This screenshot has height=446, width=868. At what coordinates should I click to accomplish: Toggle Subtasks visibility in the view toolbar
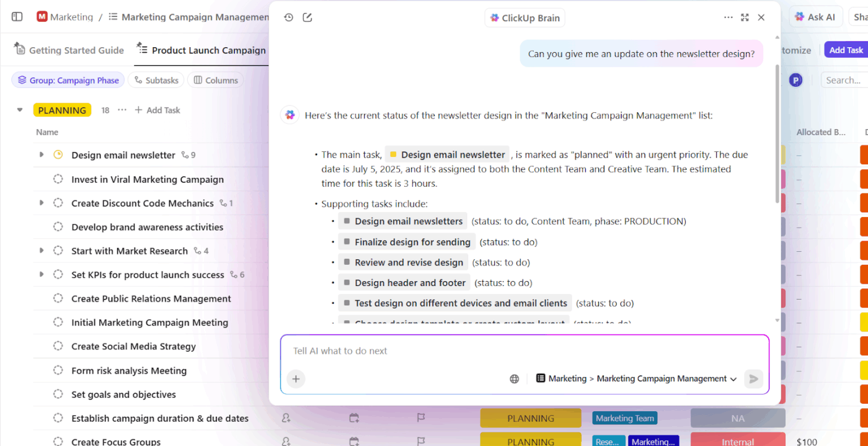156,80
